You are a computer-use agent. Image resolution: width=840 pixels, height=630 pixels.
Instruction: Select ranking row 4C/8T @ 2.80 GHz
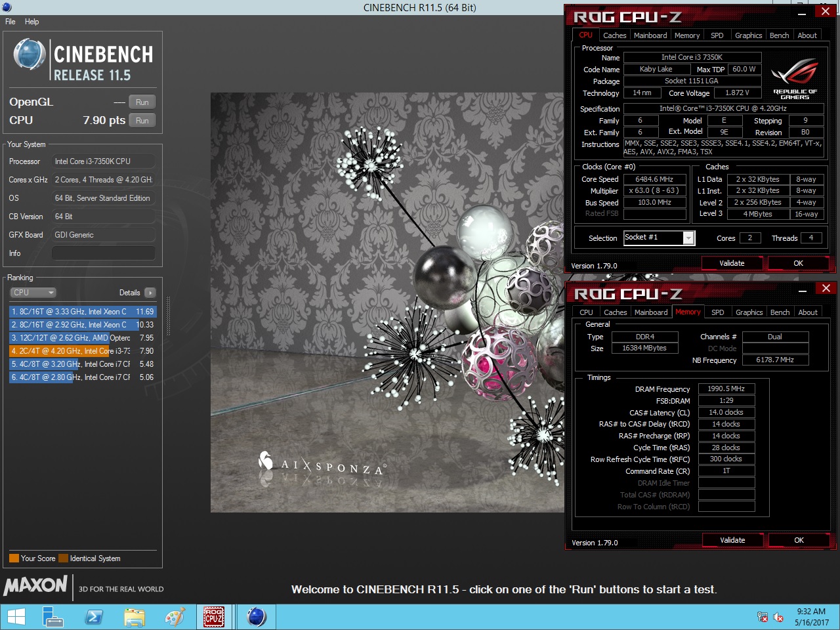pyautogui.click(x=83, y=377)
